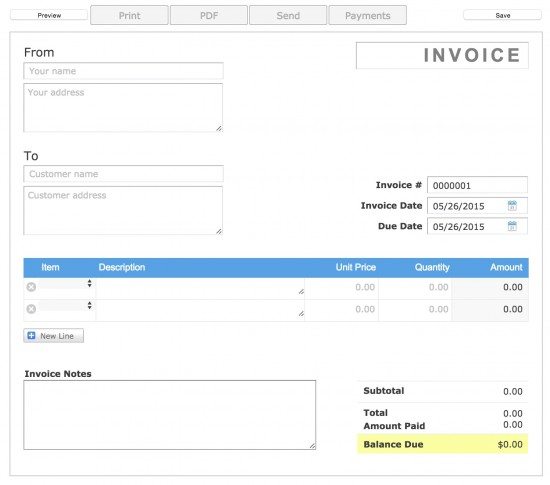Click the second row Description field

(200, 310)
